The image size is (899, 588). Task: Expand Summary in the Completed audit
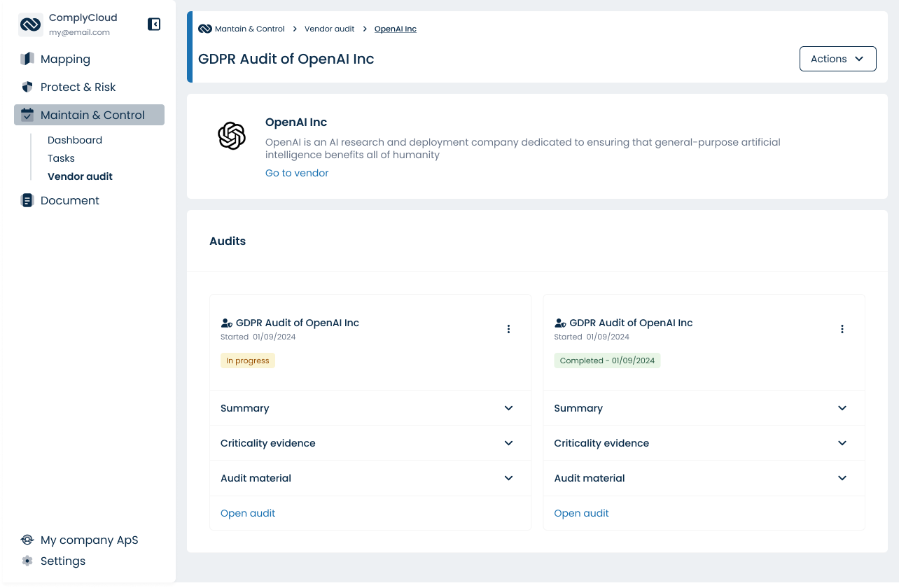704,408
